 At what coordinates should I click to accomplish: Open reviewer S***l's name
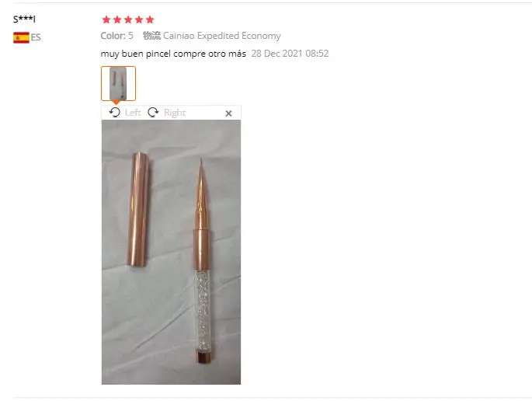(24, 19)
